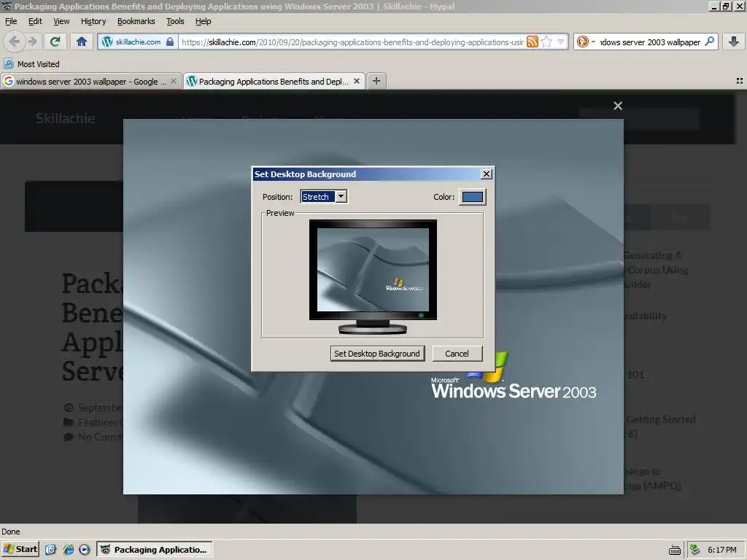Image resolution: width=747 pixels, height=560 pixels.
Task: Open the Edit menu
Action: [x=35, y=21]
